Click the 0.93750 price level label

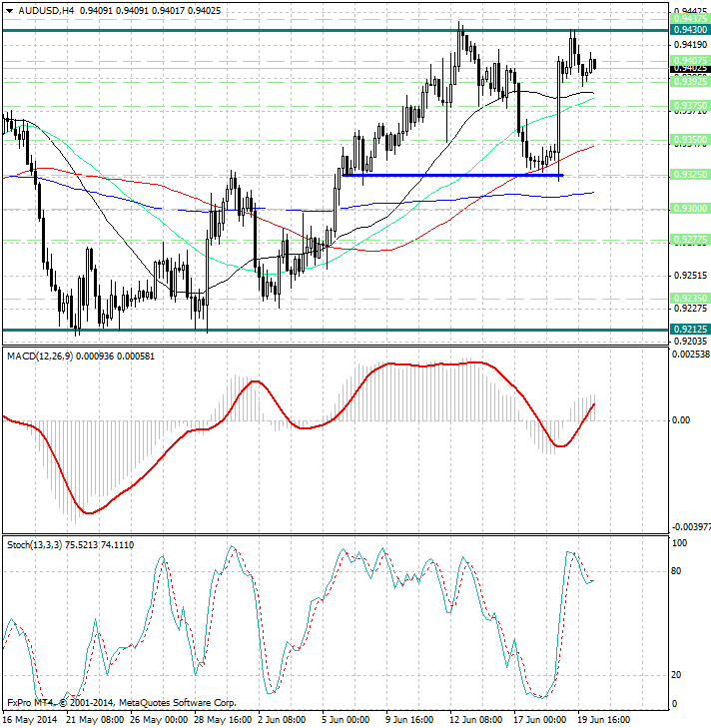point(690,106)
